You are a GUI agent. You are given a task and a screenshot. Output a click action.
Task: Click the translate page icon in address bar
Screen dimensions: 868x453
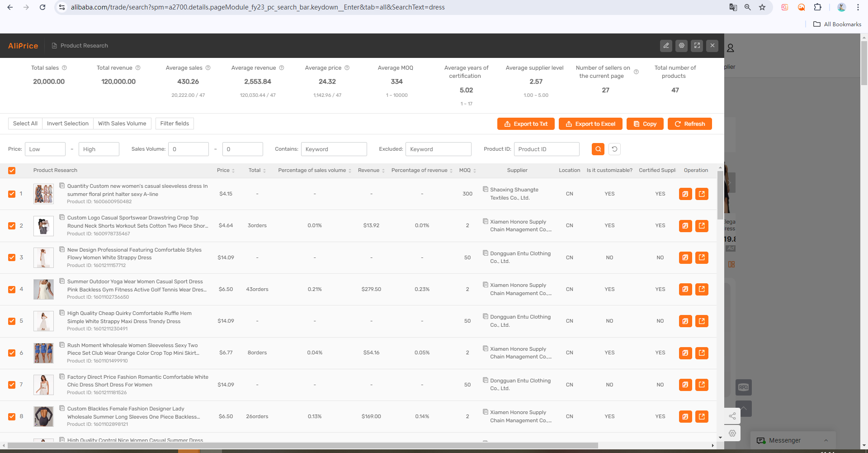coord(733,7)
